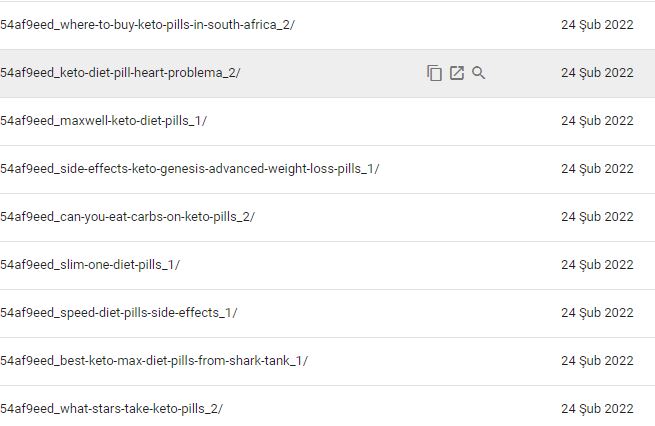Inspect the keto-diet-pill-heart-problema URL with magnifier
Screen dimensions: 655x426
(x=479, y=73)
